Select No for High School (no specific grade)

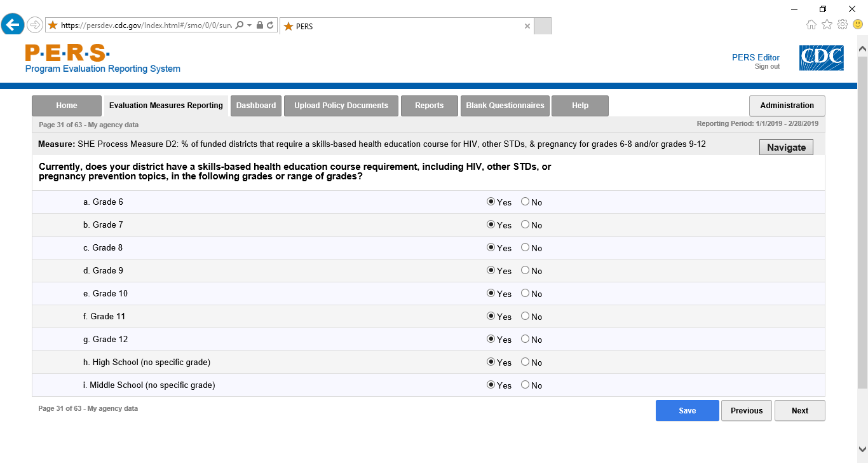525,362
